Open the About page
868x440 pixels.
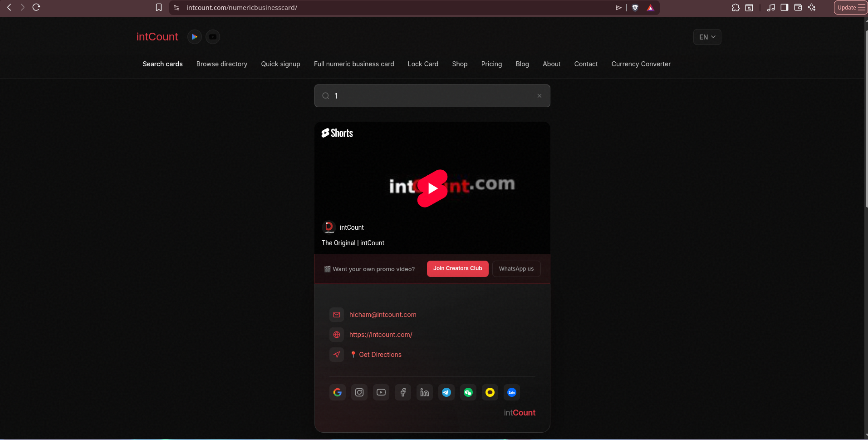coord(552,64)
